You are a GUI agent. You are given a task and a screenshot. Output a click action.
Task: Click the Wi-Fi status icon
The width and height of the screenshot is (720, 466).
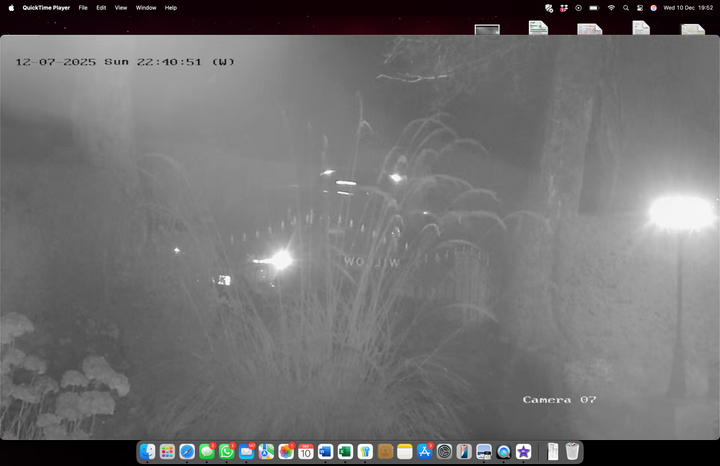(x=611, y=7)
